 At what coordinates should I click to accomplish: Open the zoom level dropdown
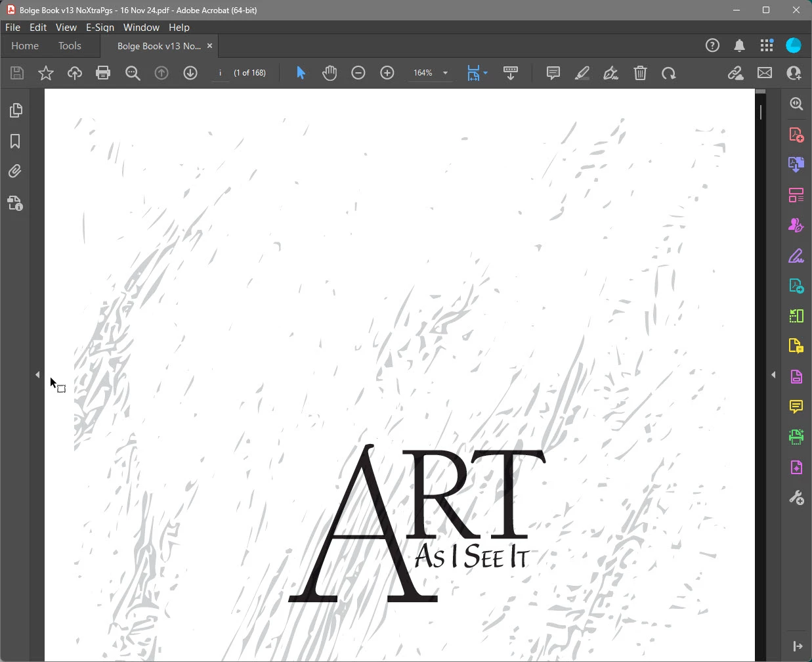click(445, 73)
